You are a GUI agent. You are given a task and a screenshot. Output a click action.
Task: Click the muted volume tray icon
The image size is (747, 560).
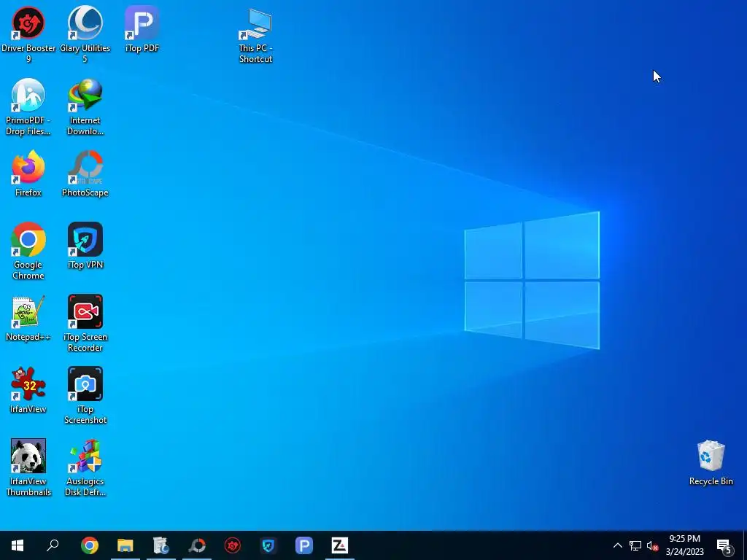point(652,545)
